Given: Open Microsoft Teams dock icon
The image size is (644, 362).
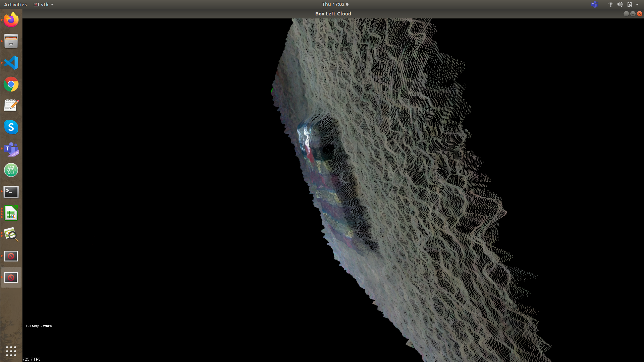Looking at the screenshot, I should point(11,149).
